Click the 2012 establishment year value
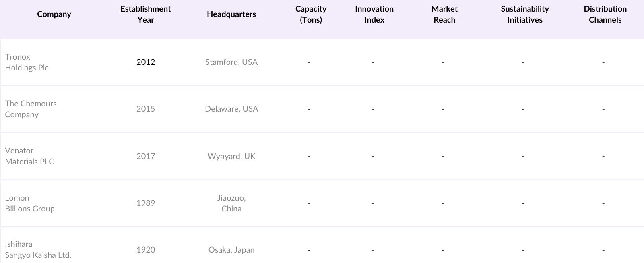Viewport: 644px width, 263px height. tap(145, 62)
